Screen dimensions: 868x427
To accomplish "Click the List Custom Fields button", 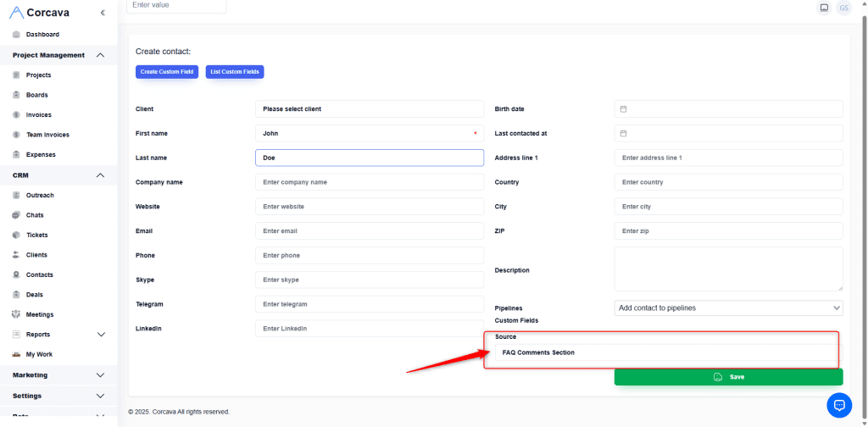I will [235, 72].
